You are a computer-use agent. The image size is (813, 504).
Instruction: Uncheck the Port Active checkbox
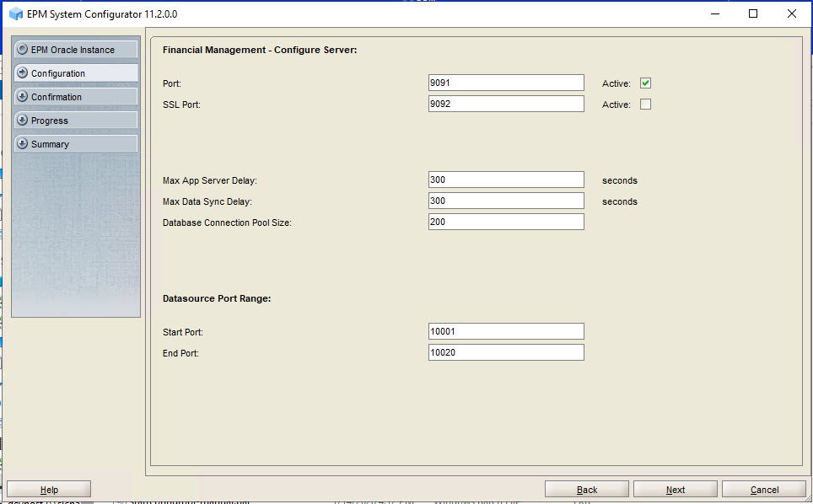(x=645, y=83)
